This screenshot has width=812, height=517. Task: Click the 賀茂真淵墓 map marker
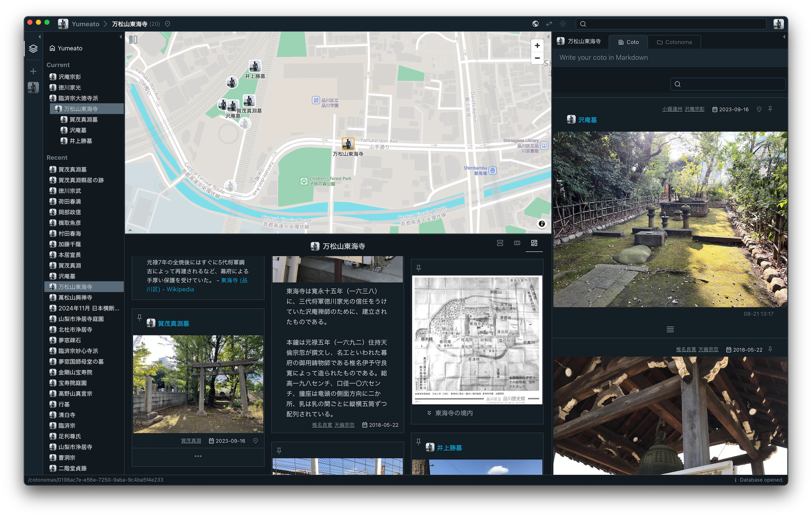click(249, 101)
